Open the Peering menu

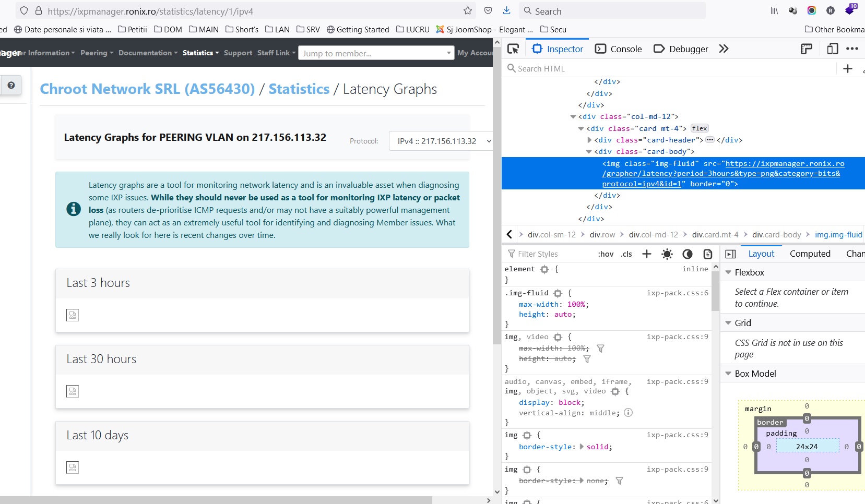pyautogui.click(x=97, y=53)
